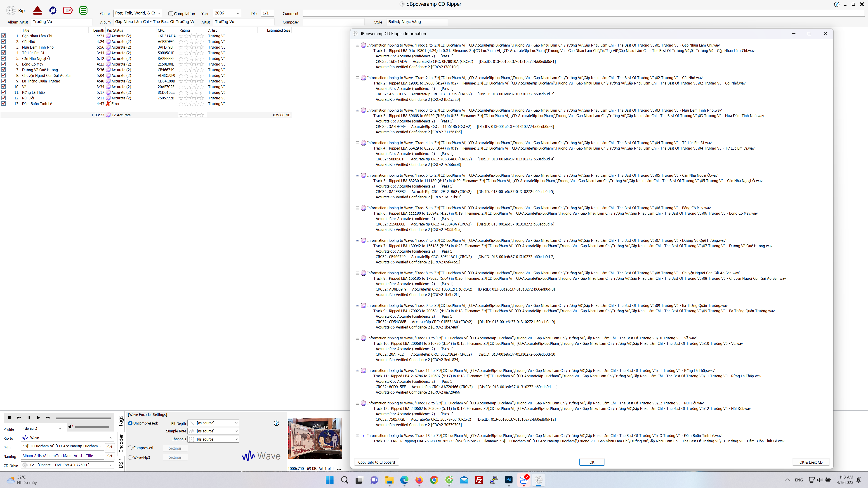This screenshot has width=868, height=488.
Task: Click Compressed Settings button
Action: 175,448
